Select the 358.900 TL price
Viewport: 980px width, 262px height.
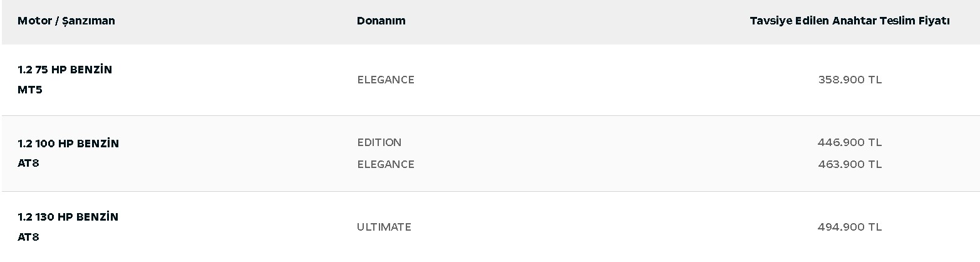tap(849, 80)
